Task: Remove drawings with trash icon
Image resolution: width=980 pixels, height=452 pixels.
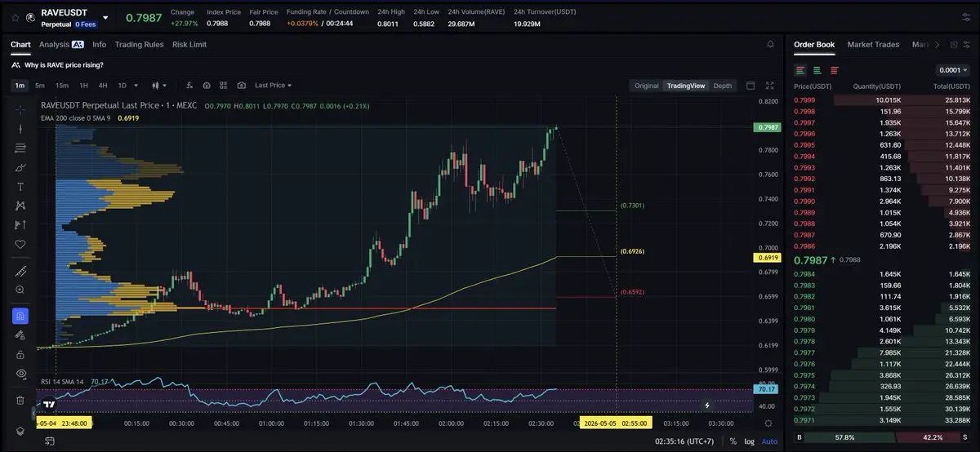Action: point(20,400)
